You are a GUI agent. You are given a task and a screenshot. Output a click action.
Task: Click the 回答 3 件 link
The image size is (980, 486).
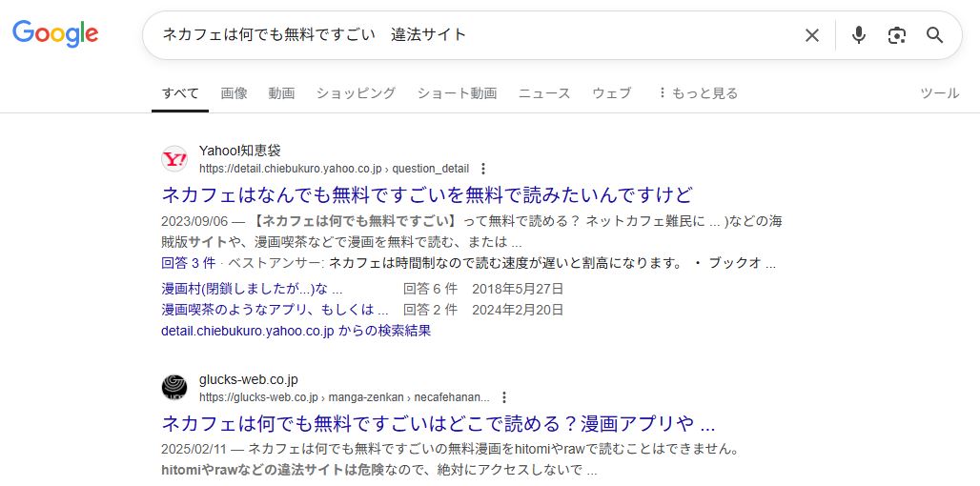coord(188,263)
